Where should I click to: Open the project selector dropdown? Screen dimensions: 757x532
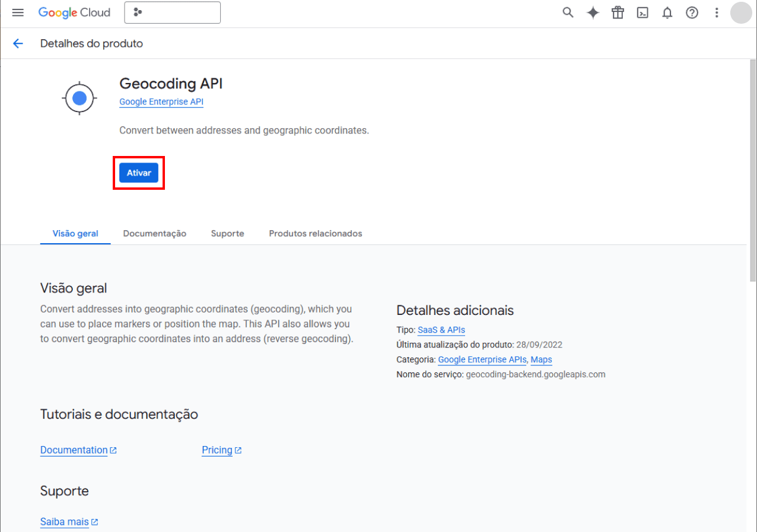point(172,12)
